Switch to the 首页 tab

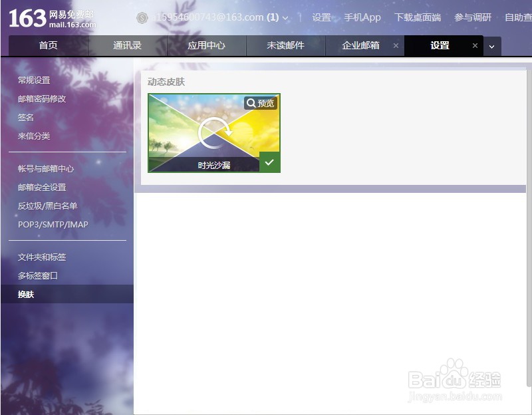pyautogui.click(x=48, y=46)
